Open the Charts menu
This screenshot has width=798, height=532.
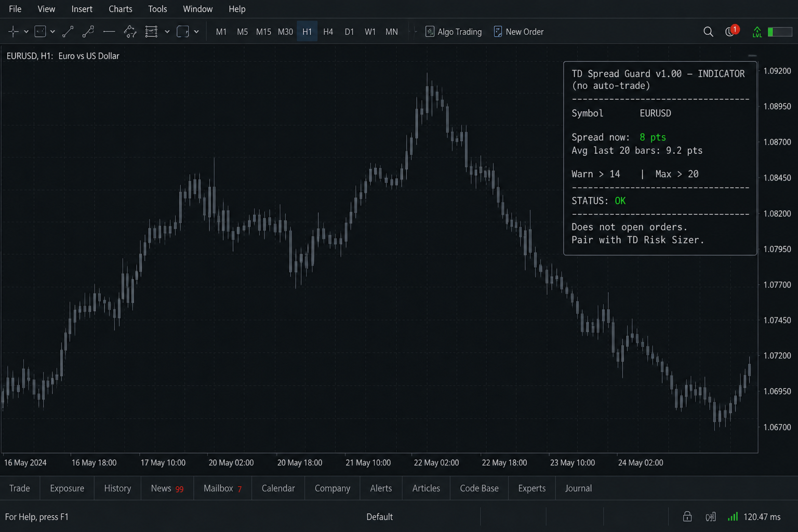121,9
